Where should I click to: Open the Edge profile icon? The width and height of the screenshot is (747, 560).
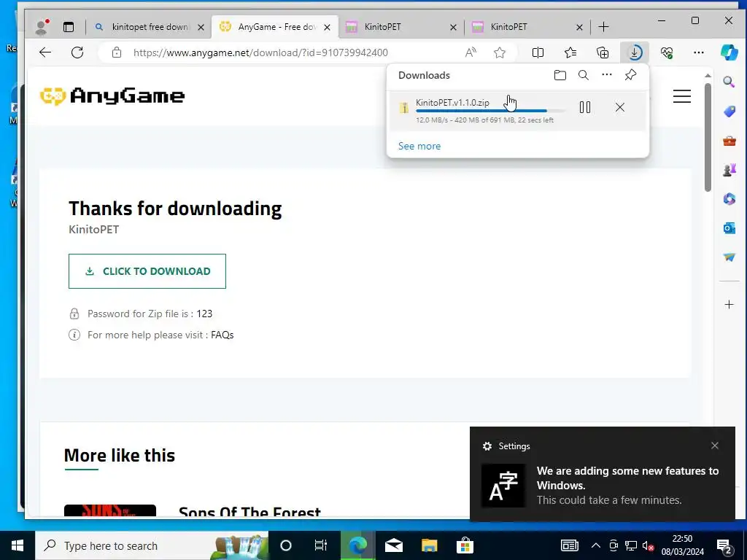coord(42,27)
